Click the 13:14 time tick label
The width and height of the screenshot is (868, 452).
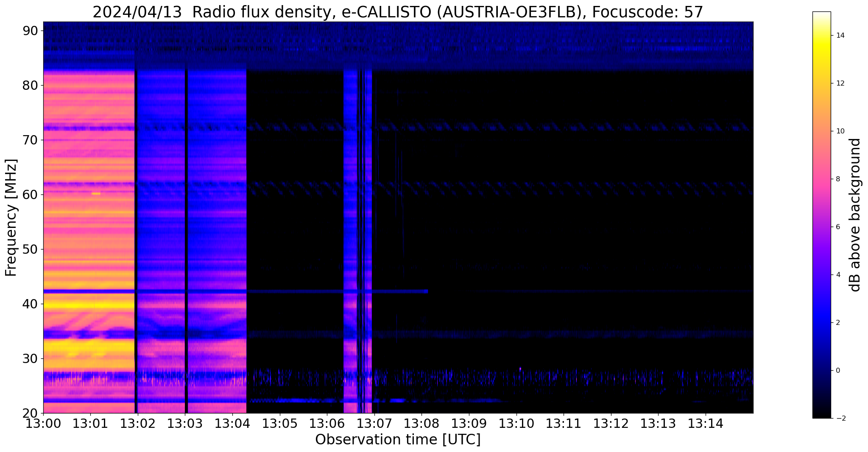706,424
